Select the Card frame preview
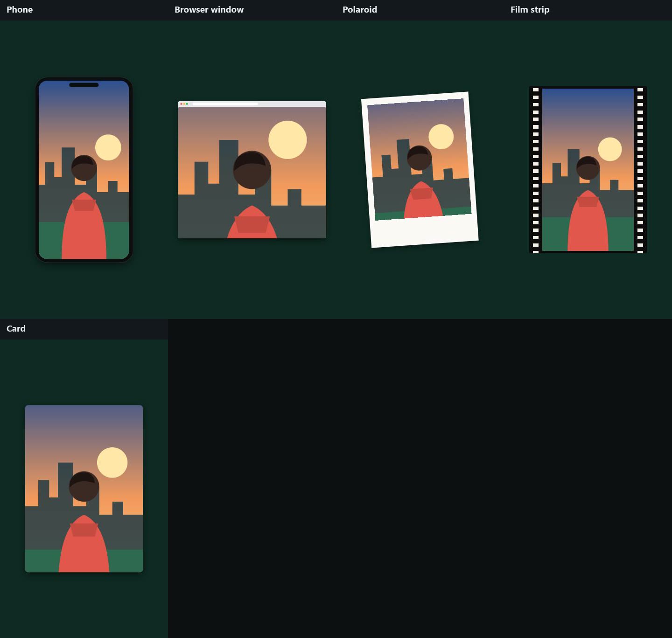 [x=84, y=489]
